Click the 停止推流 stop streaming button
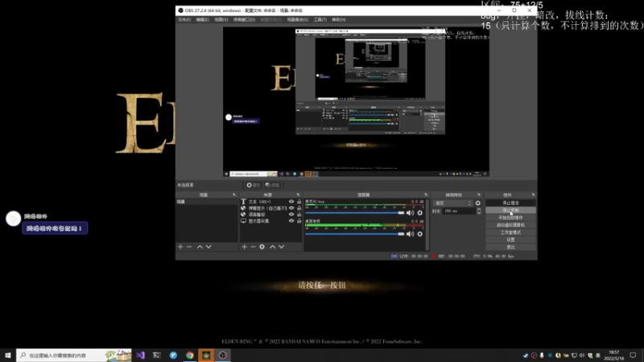644x362 pixels. (x=510, y=203)
